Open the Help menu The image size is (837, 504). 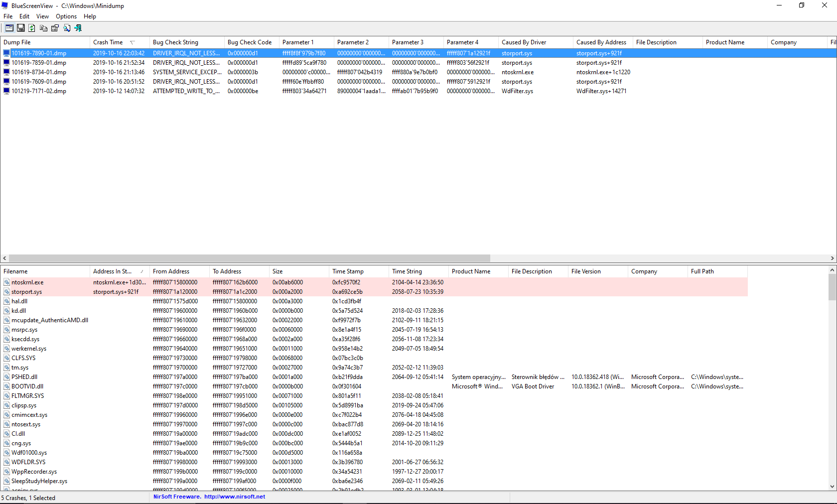click(x=90, y=16)
